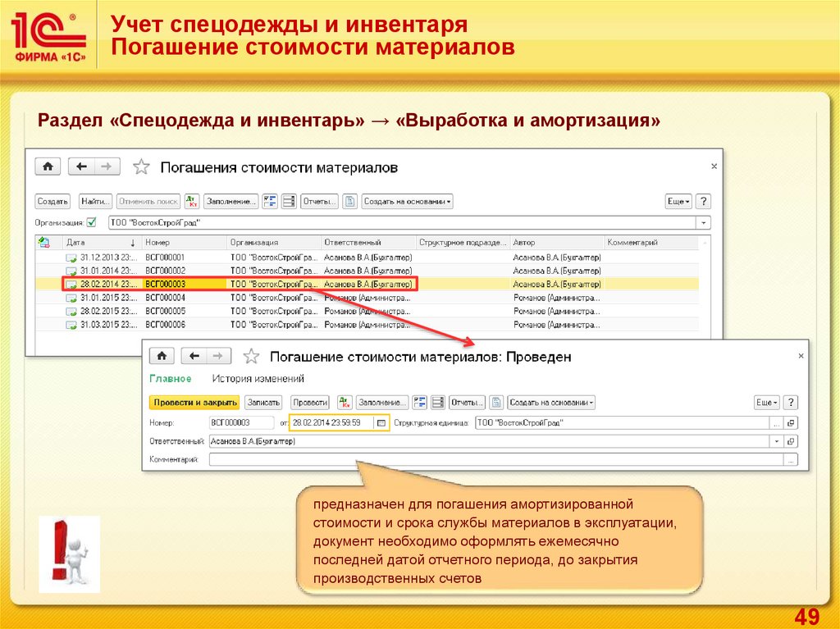Go back using the list window's arrow
Screen dimensions: 840x629
(81, 166)
